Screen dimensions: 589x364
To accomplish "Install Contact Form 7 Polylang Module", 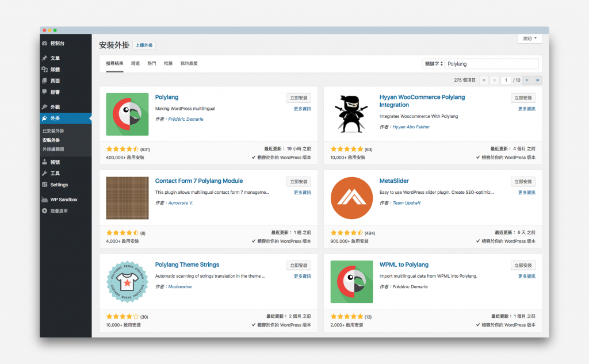I will pos(299,182).
